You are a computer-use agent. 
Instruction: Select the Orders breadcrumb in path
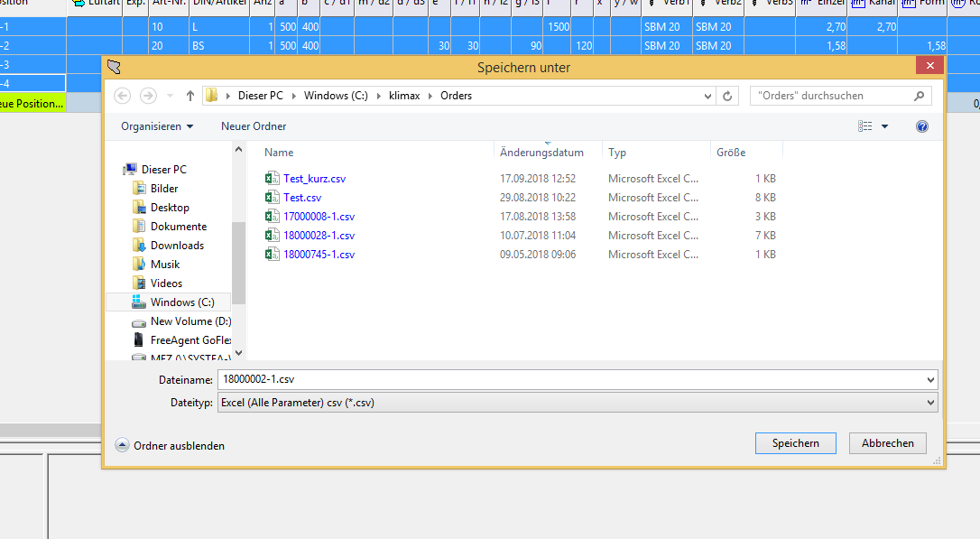pos(457,96)
